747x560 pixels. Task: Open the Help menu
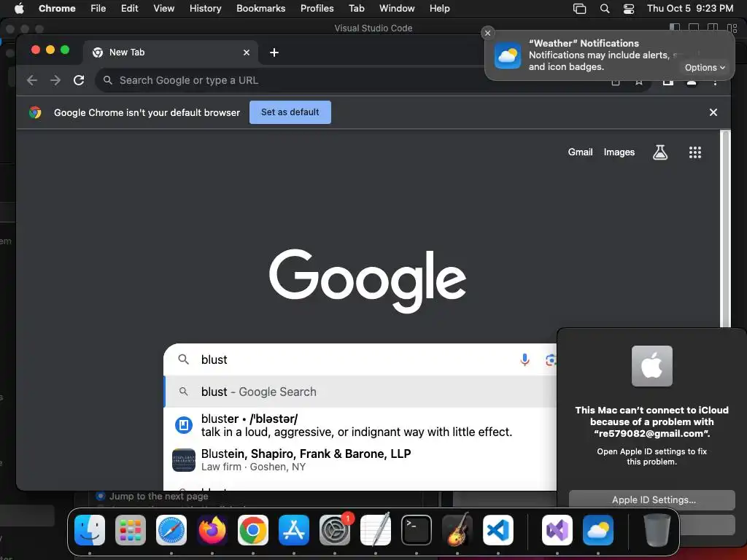click(x=439, y=8)
